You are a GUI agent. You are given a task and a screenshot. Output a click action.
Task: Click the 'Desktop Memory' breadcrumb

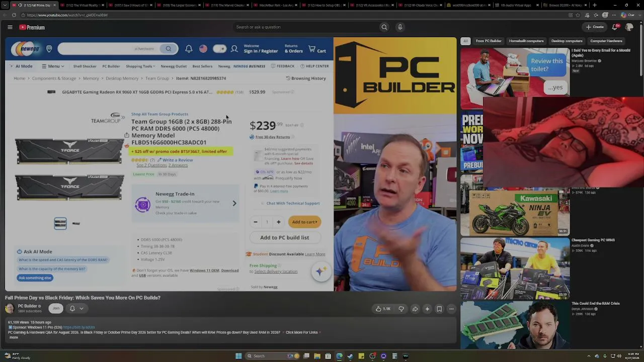(x=122, y=78)
